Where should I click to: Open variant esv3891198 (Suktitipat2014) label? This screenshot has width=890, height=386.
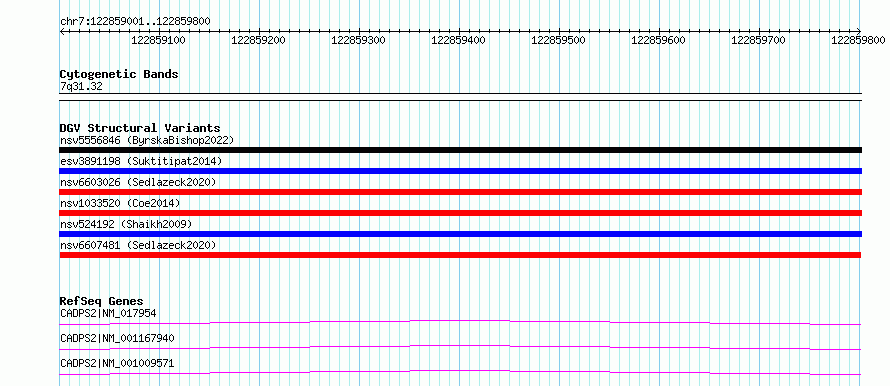pos(141,161)
